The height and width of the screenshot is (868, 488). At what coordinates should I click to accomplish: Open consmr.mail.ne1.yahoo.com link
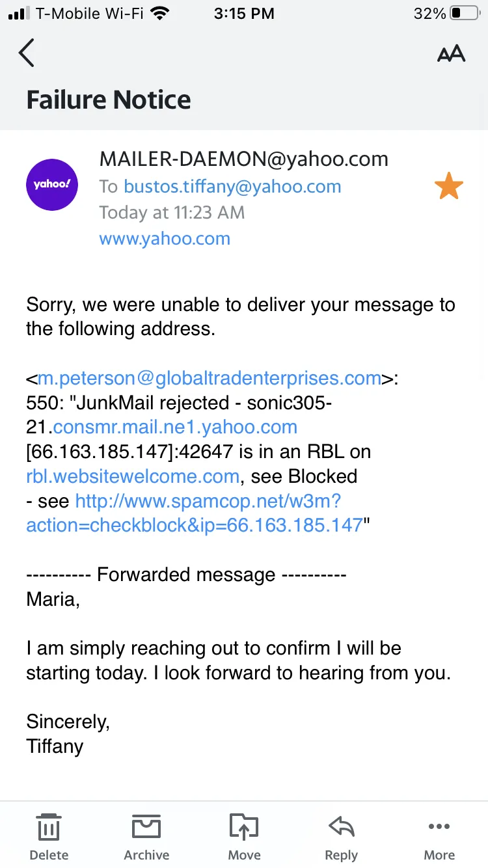175,427
